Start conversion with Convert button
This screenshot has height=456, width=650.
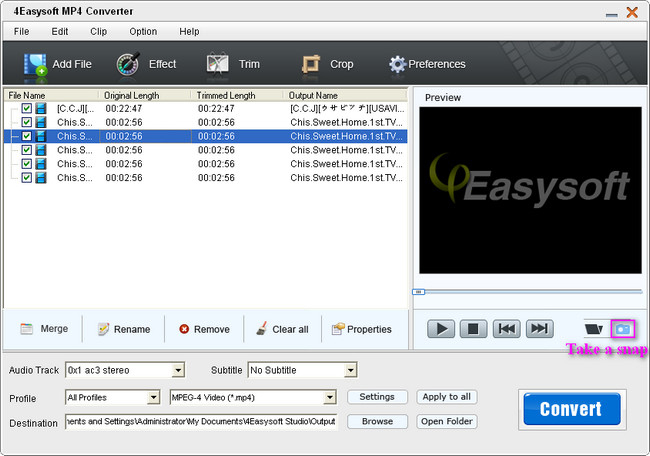tap(572, 409)
